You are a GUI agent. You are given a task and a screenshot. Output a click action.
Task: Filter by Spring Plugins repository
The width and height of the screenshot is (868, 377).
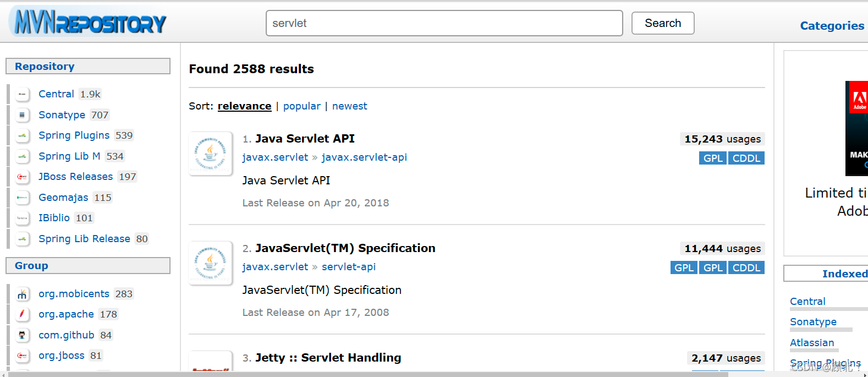(x=74, y=135)
